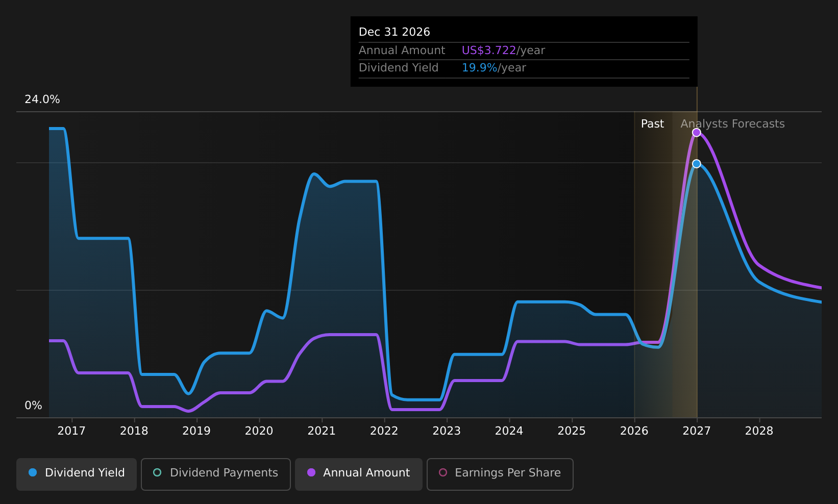The height and width of the screenshot is (504, 838).
Task: Click the tooltip Annual Amount label
Action: tap(402, 51)
